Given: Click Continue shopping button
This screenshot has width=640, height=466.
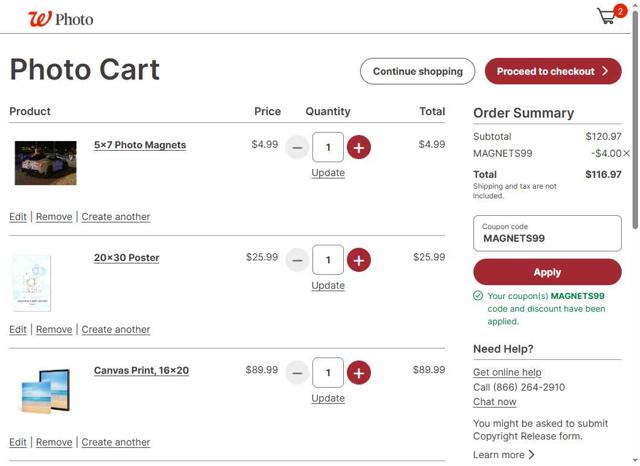Looking at the screenshot, I should pos(418,71).
